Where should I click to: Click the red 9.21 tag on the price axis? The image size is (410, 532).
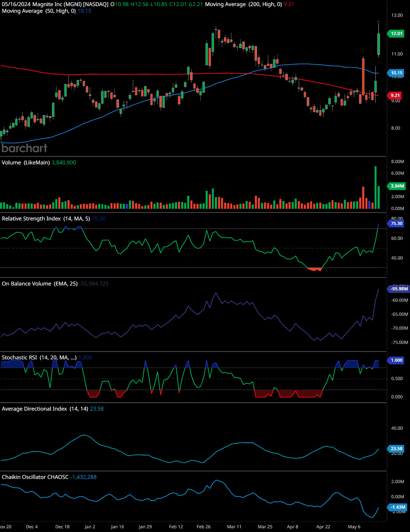pyautogui.click(x=395, y=95)
